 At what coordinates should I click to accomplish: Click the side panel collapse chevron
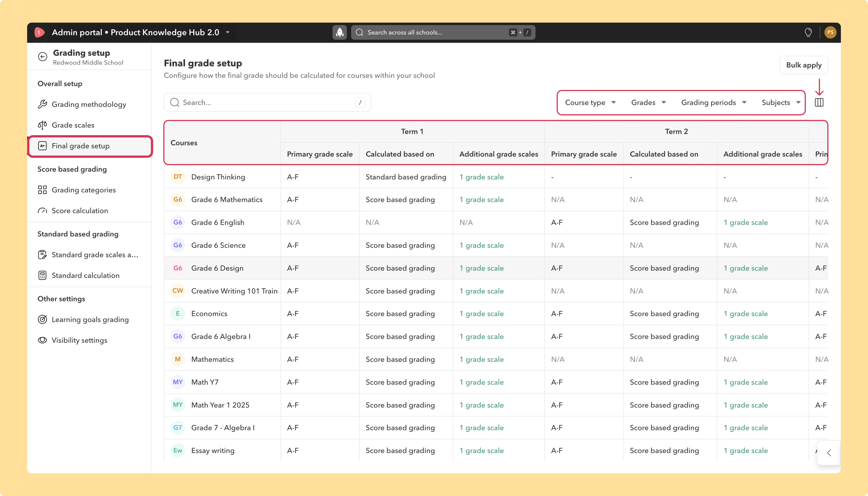click(x=829, y=453)
